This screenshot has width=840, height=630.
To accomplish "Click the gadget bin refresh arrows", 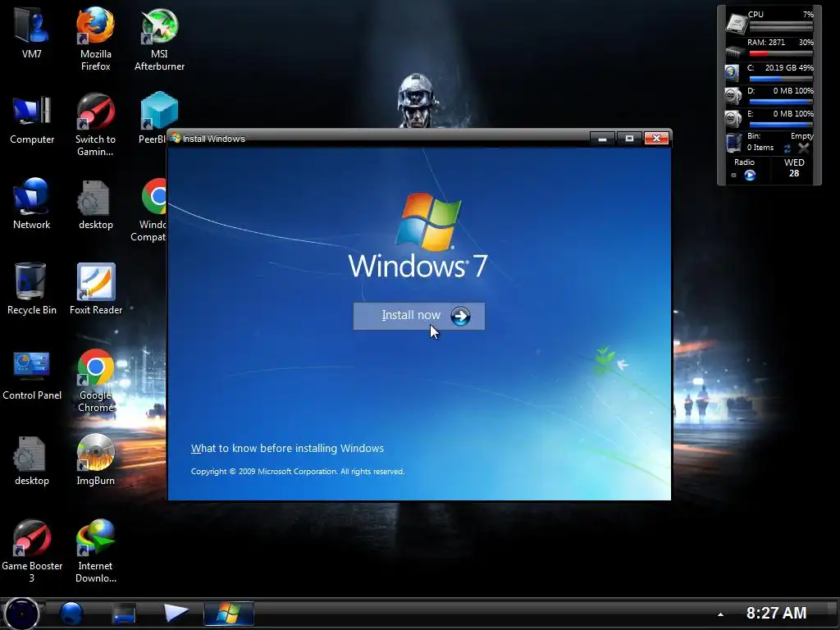I will pyautogui.click(x=787, y=148).
